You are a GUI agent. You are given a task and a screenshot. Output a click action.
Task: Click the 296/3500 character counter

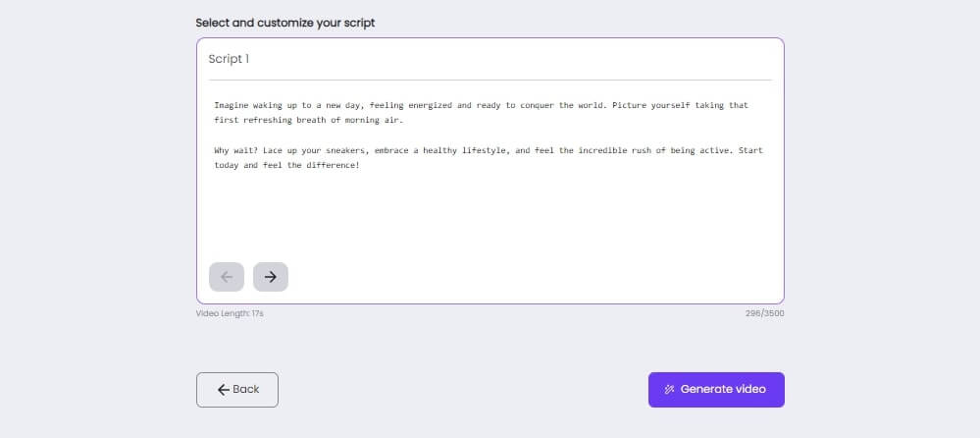[764, 313]
